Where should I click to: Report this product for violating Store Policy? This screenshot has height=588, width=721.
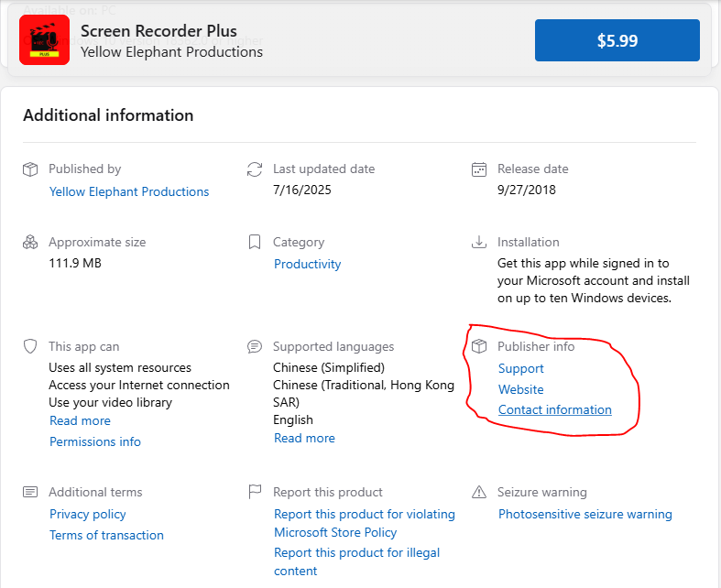pyautogui.click(x=365, y=523)
